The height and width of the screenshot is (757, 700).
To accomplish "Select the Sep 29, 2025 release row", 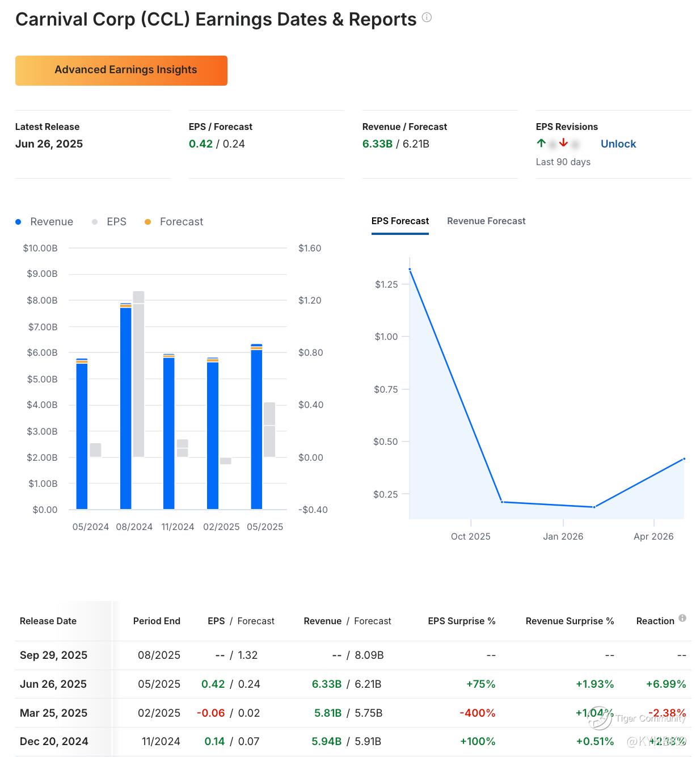I will (x=353, y=655).
